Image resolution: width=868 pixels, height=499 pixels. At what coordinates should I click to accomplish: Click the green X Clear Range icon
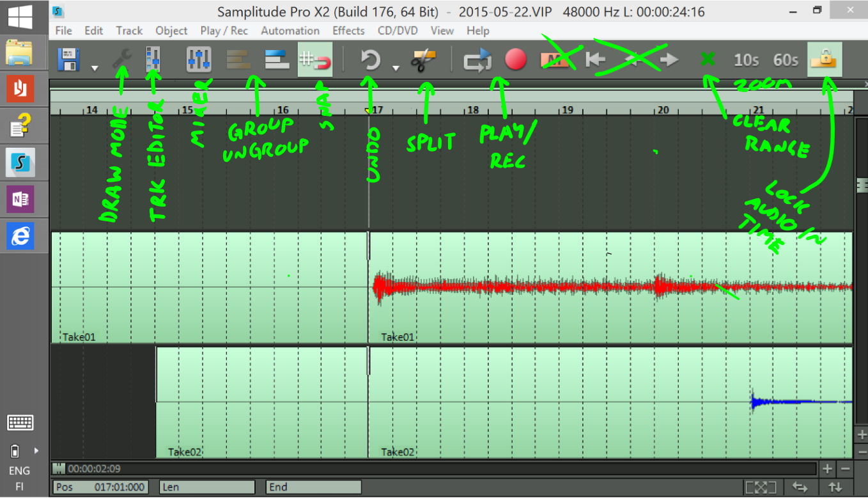click(x=707, y=59)
